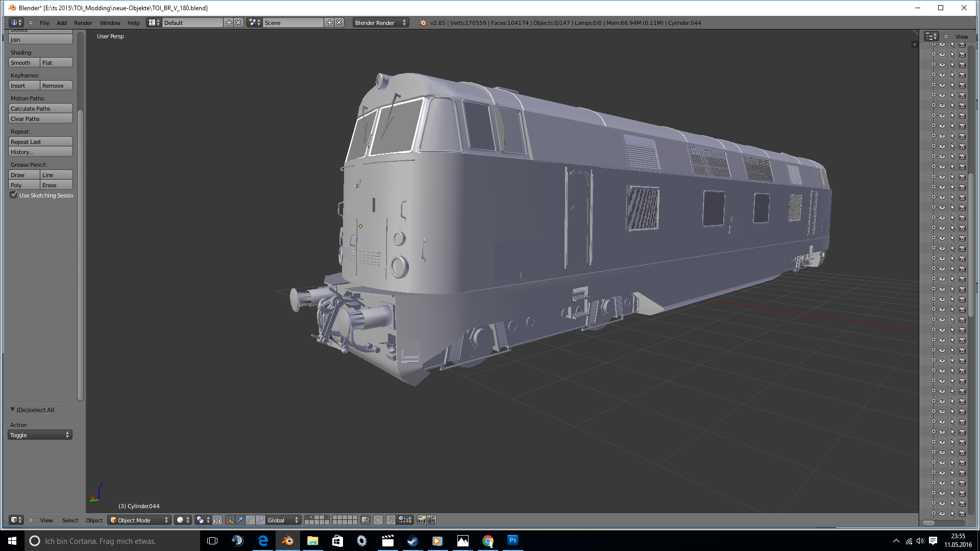
Task: Toggle the 3D manipulator axes icon
Action: (x=230, y=520)
